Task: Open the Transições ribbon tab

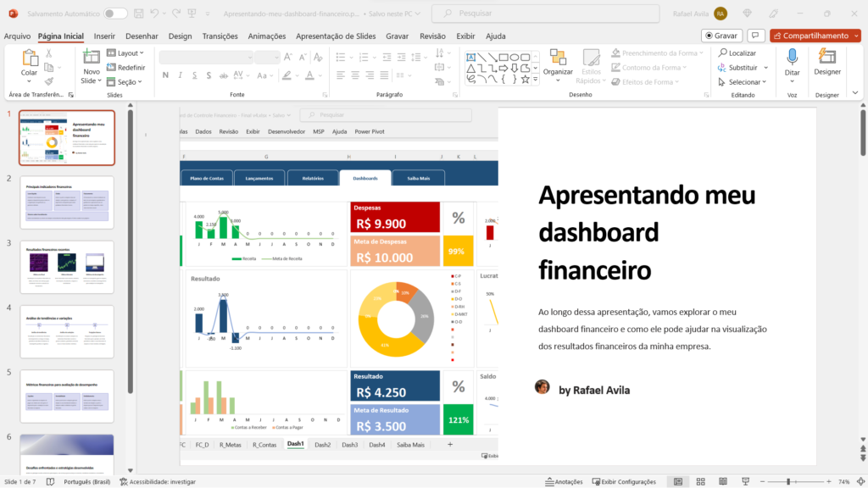Action: 220,36
